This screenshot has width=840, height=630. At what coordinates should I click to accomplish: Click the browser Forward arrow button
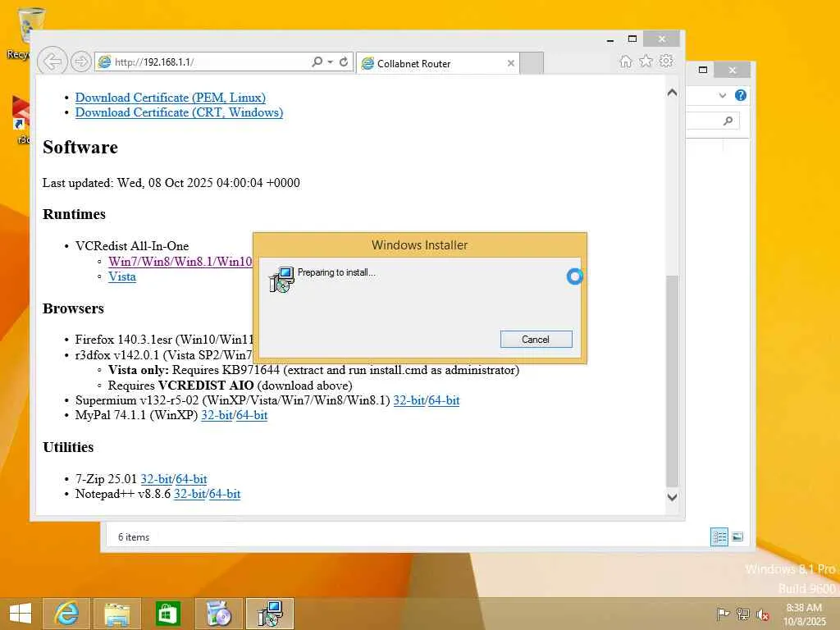pyautogui.click(x=81, y=62)
